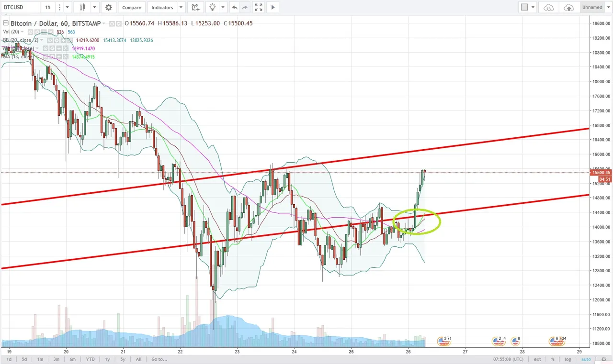Click the candlestick chart style icon

82,7
